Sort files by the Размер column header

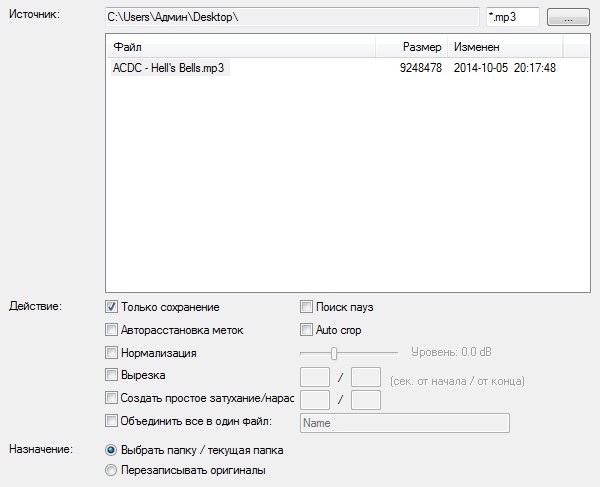[x=410, y=47]
